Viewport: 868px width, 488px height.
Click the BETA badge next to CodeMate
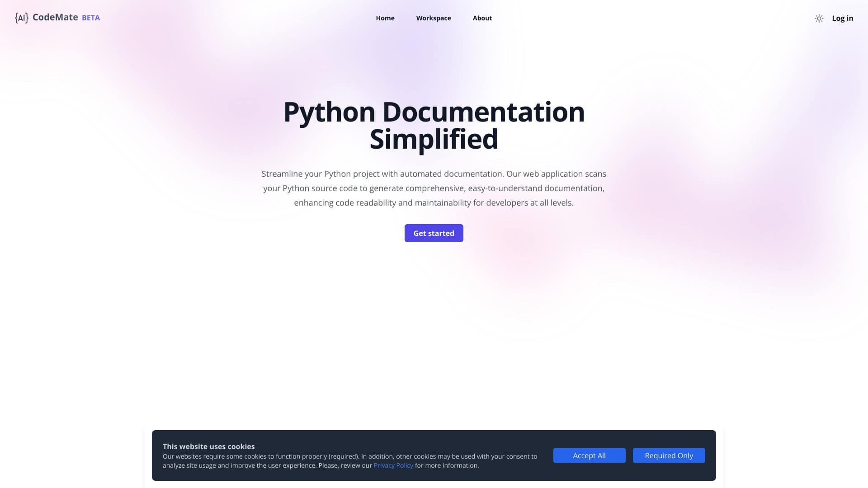[90, 18]
